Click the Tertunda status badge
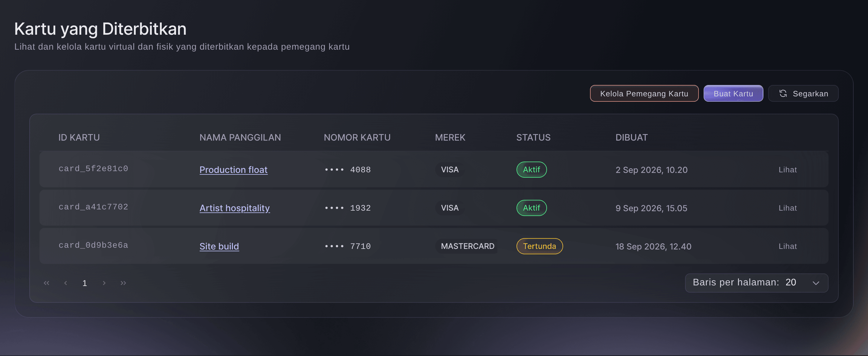868x356 pixels. click(540, 246)
